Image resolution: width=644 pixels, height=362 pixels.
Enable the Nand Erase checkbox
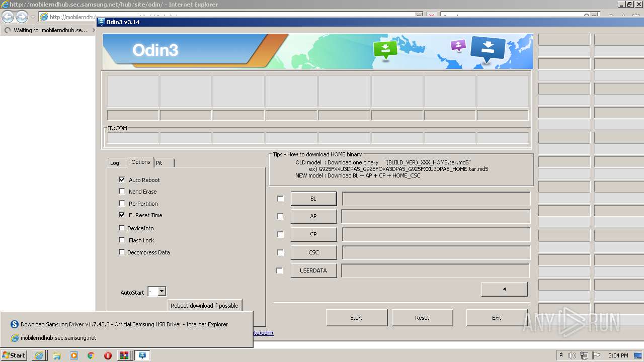point(122,191)
